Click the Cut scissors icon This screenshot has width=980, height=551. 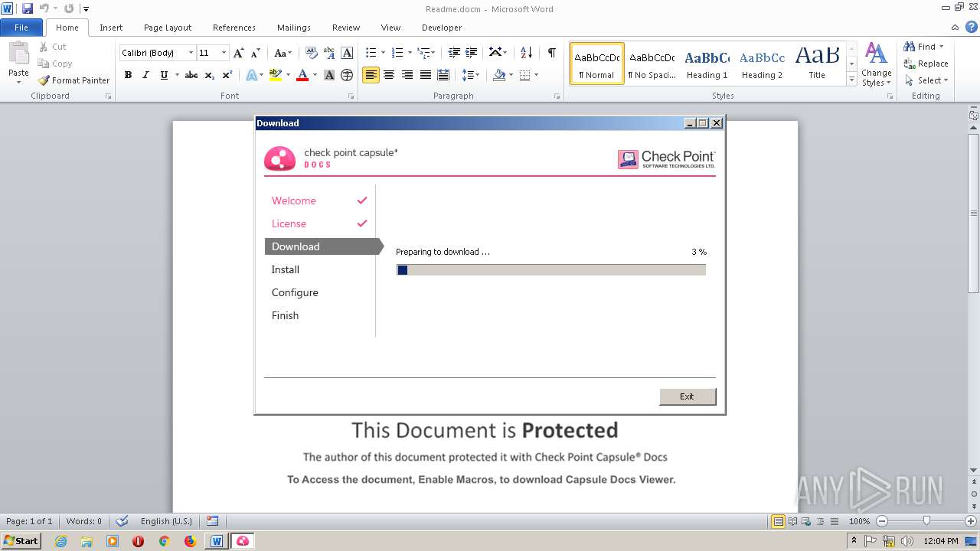[x=44, y=47]
